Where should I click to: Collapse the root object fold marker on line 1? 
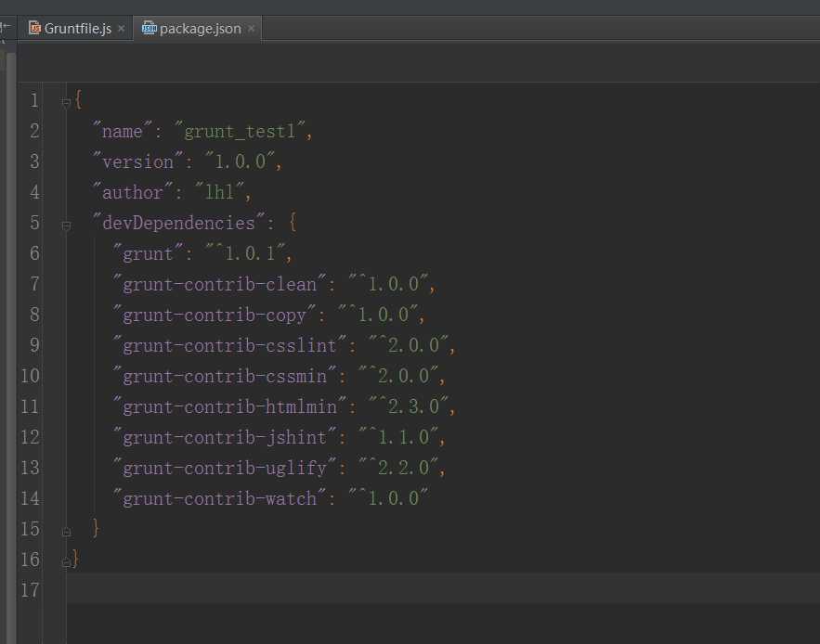point(66,102)
